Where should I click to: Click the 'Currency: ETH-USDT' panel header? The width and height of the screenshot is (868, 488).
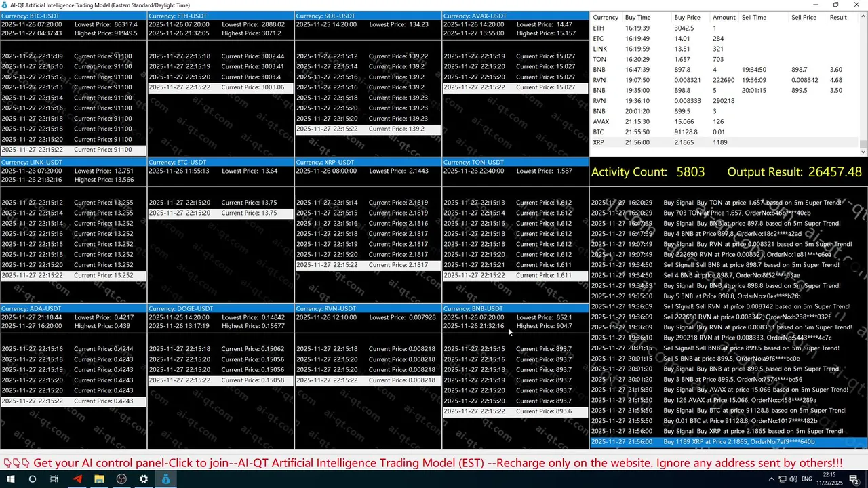pos(220,16)
